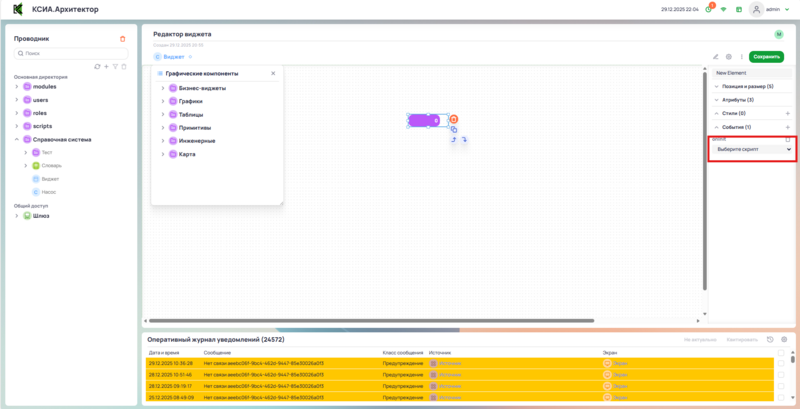Click the green Сохранить button
The width and height of the screenshot is (800, 409).
pos(766,57)
